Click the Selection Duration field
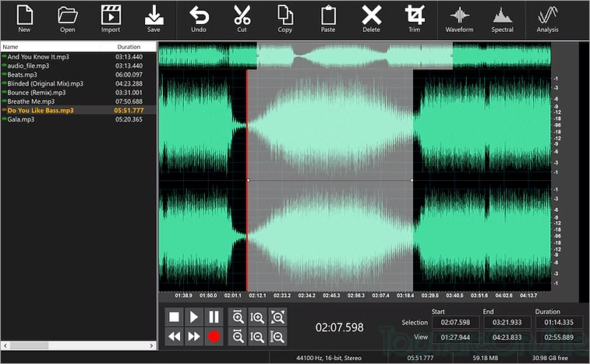Screen dimensions: 590x364 (x=559, y=322)
